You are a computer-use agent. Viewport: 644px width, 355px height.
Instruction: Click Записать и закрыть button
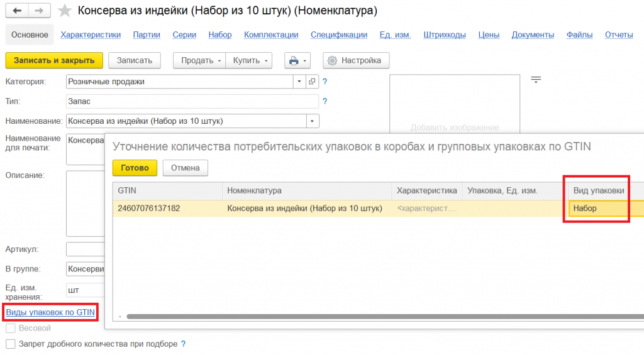point(54,61)
